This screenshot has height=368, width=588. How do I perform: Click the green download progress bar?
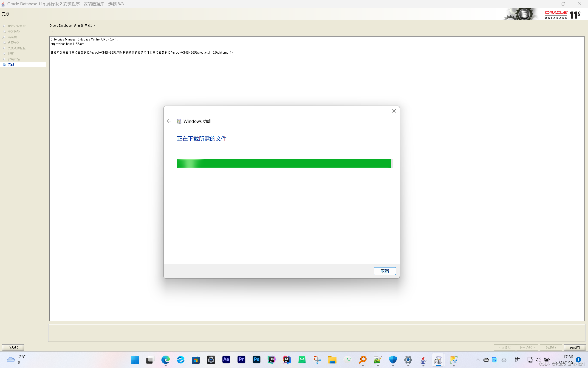[285, 163]
